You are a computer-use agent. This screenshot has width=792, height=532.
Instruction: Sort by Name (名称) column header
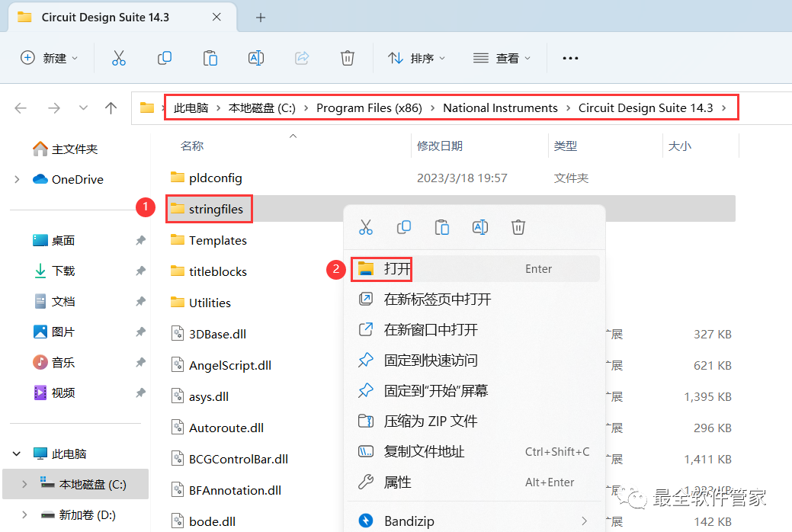(x=192, y=146)
